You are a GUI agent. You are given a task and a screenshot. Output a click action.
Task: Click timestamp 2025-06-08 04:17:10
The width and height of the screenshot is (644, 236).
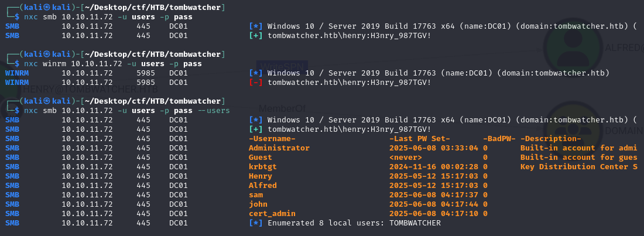click(434, 214)
